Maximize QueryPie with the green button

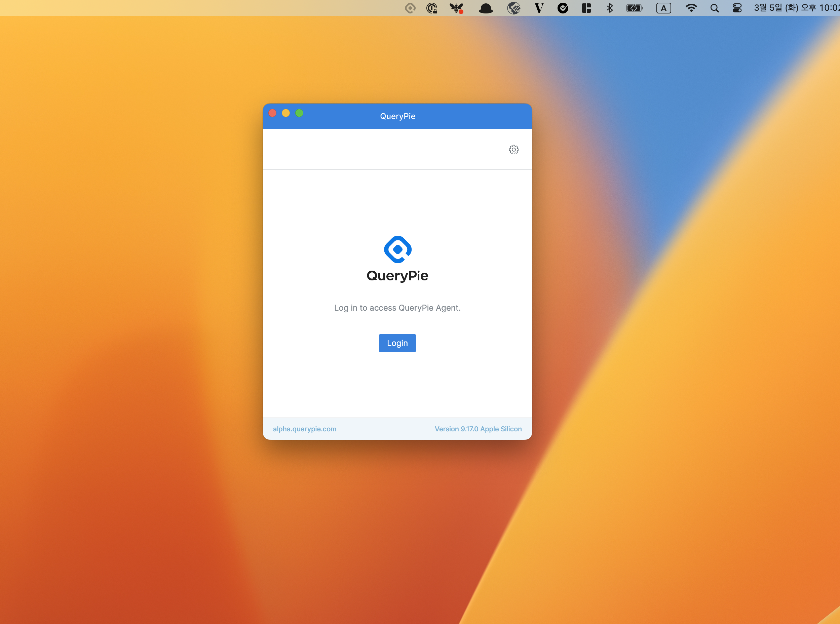[x=299, y=113]
